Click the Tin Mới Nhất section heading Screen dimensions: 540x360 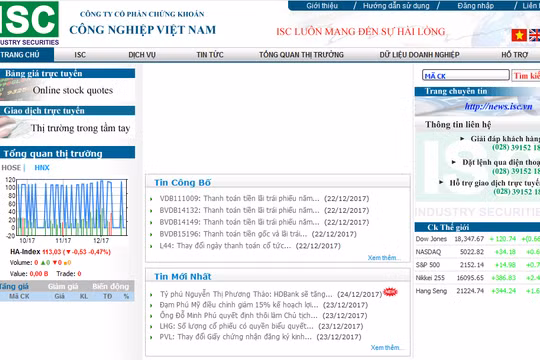[x=183, y=277]
